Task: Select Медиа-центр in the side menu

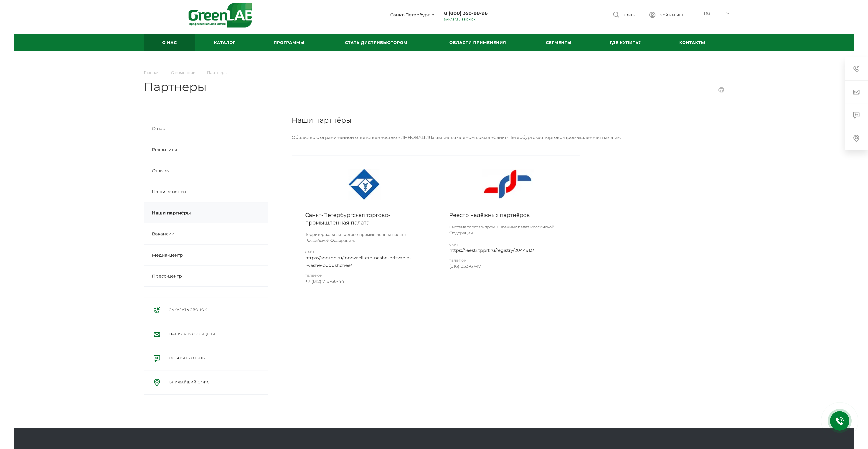Action: pyautogui.click(x=206, y=255)
